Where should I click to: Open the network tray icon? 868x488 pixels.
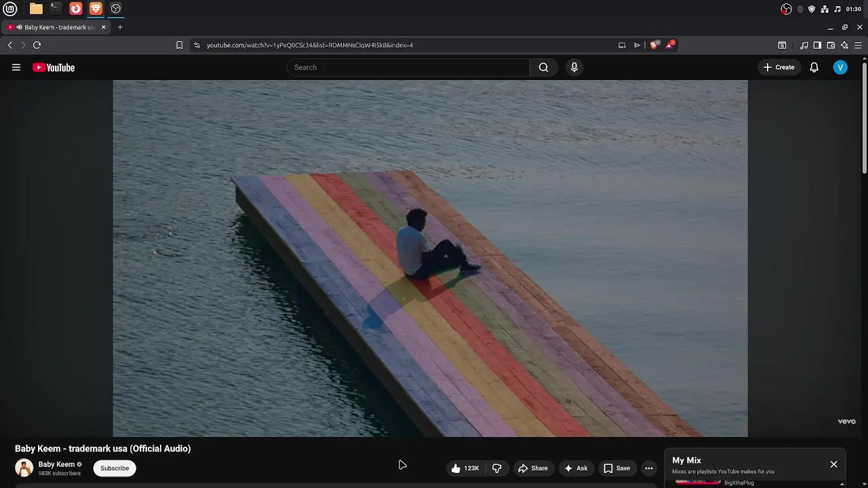pos(825,9)
